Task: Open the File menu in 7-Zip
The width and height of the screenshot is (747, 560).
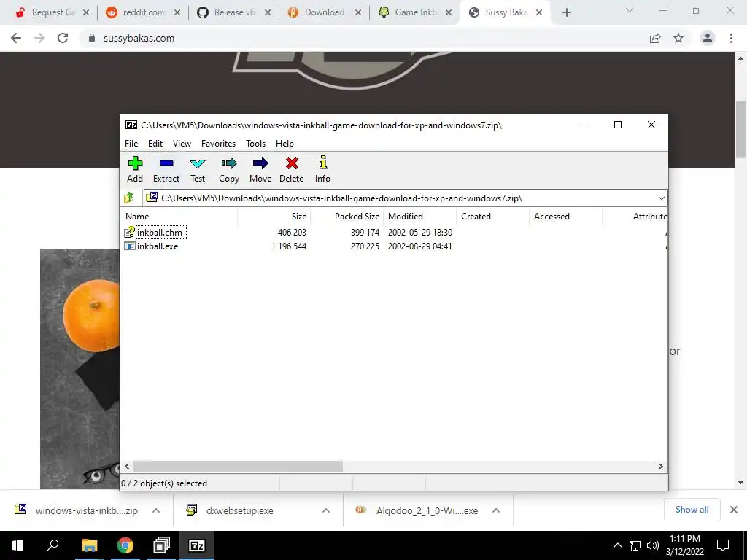Action: [x=131, y=144]
